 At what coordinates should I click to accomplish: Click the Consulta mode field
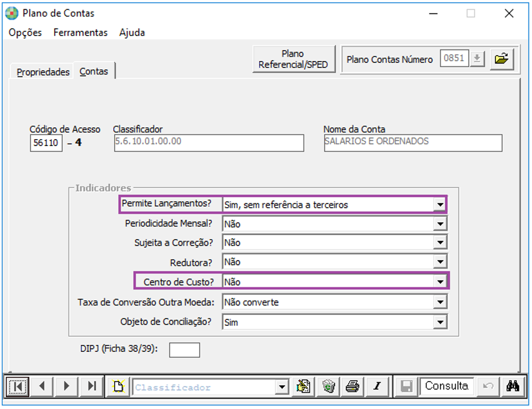446,386
